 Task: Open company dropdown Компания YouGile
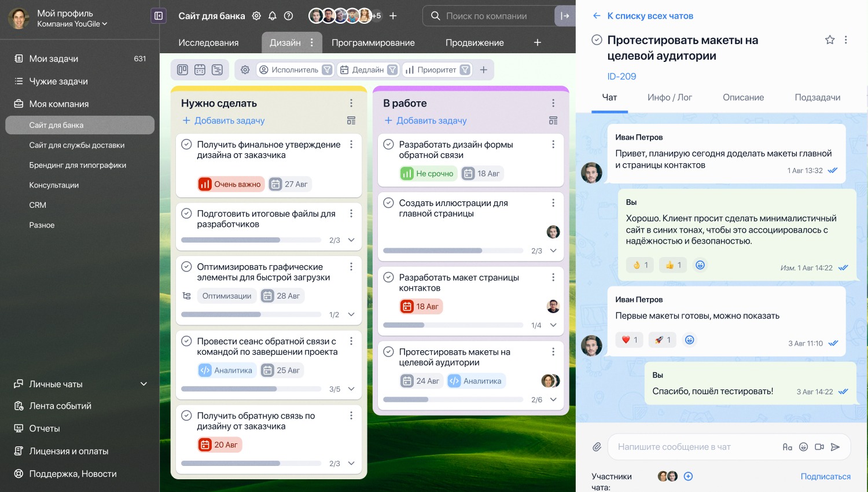pyautogui.click(x=72, y=24)
